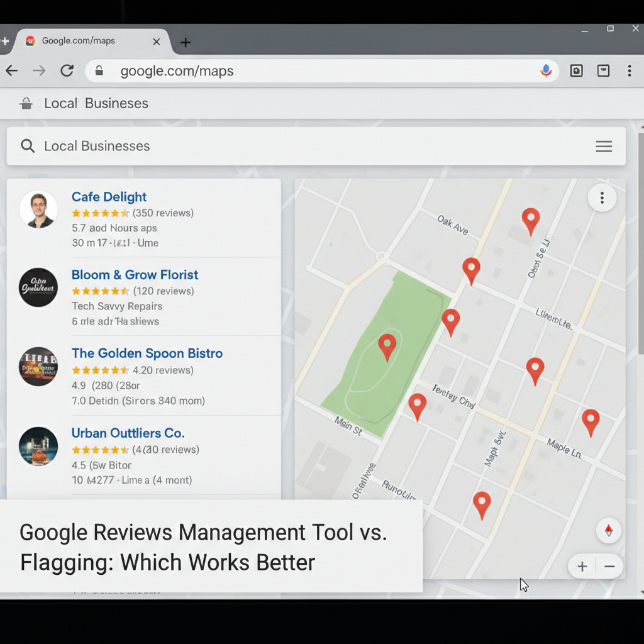The height and width of the screenshot is (644, 644).
Task: Click the topmost map pin
Action: click(531, 221)
